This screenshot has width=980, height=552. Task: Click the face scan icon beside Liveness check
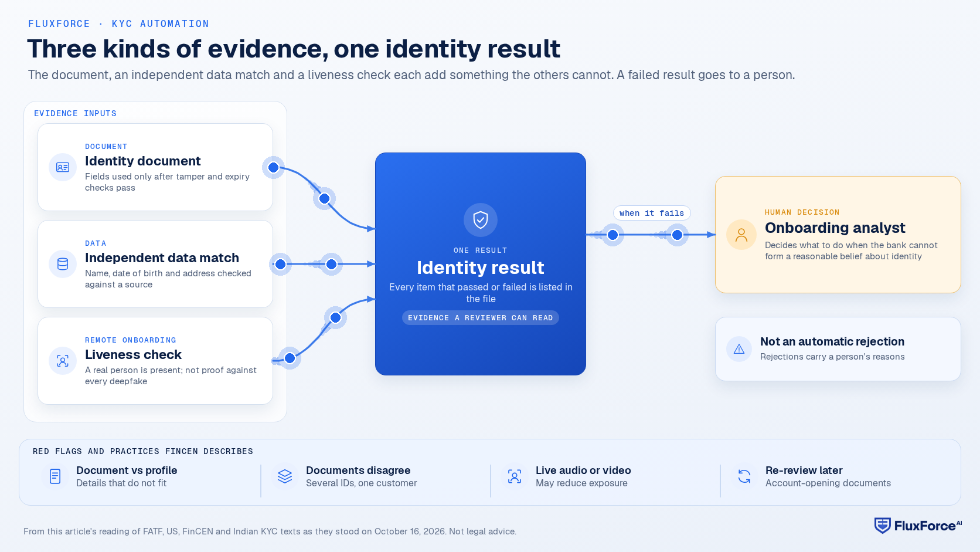pyautogui.click(x=63, y=361)
